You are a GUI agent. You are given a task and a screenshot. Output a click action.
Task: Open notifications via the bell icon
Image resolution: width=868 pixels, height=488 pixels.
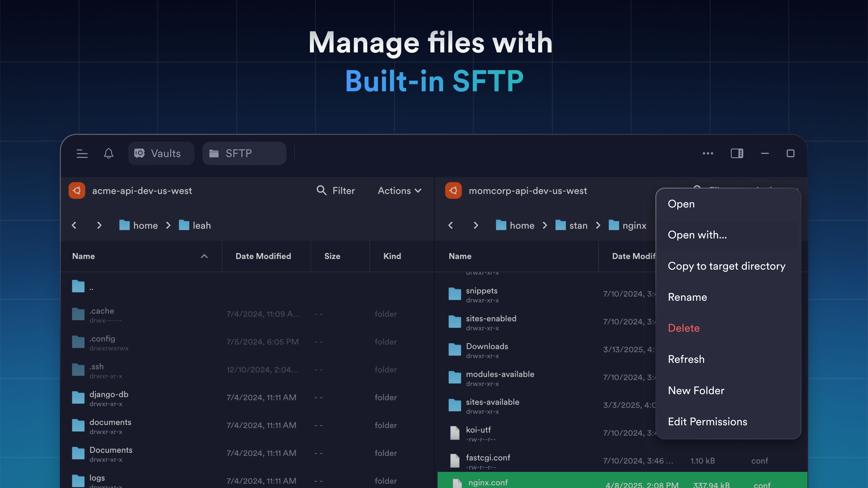click(x=108, y=154)
